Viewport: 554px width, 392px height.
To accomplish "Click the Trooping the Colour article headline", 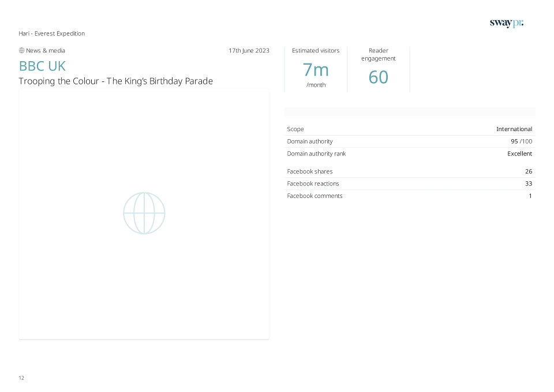I will (x=115, y=81).
